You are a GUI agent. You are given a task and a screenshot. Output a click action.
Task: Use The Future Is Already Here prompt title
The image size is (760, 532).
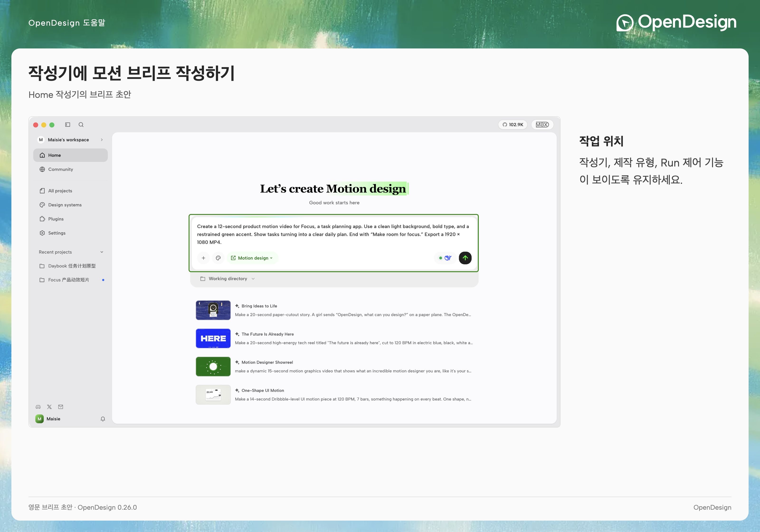click(x=267, y=334)
